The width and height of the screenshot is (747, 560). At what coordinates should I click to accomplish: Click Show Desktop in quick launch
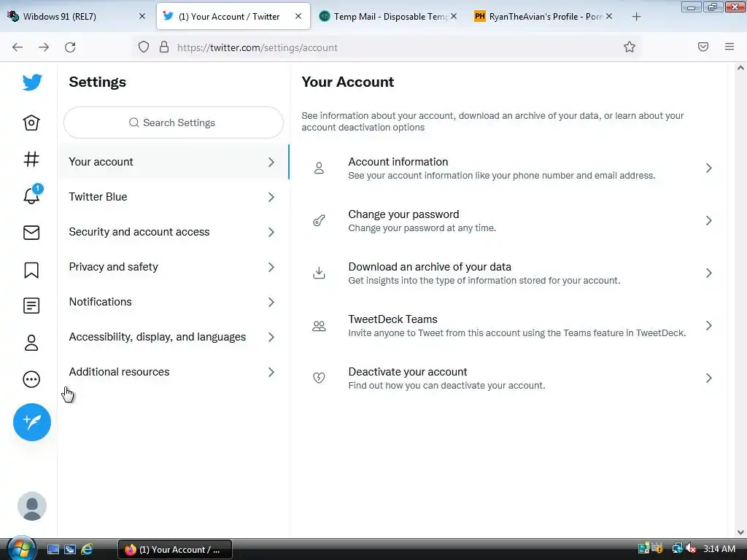(53, 550)
